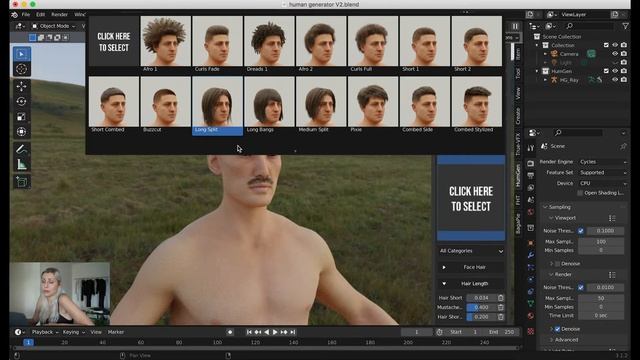This screenshot has width=640, height=360.
Task: Choose the Long Bangs hairstyle thumbnail
Action: [x=269, y=102]
